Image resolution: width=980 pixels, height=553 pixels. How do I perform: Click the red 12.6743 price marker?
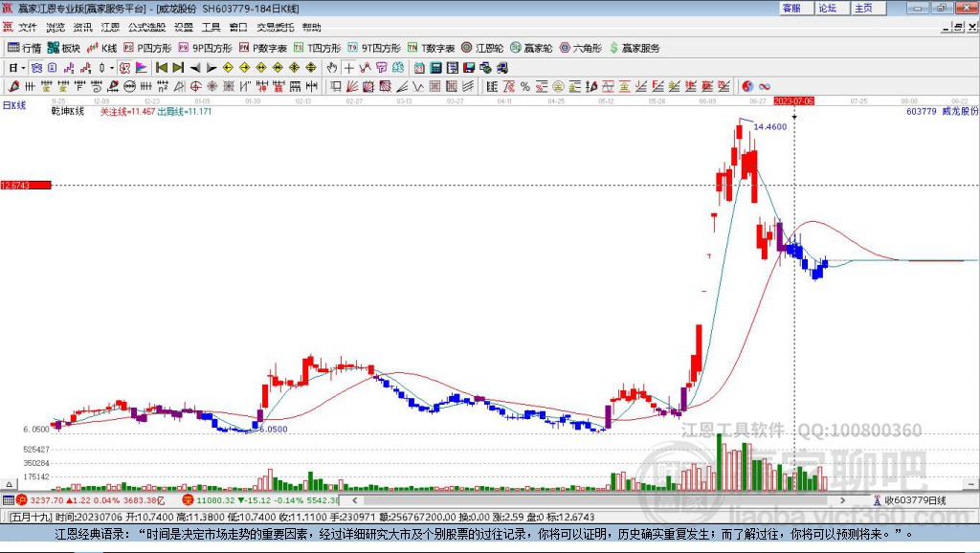coord(26,185)
